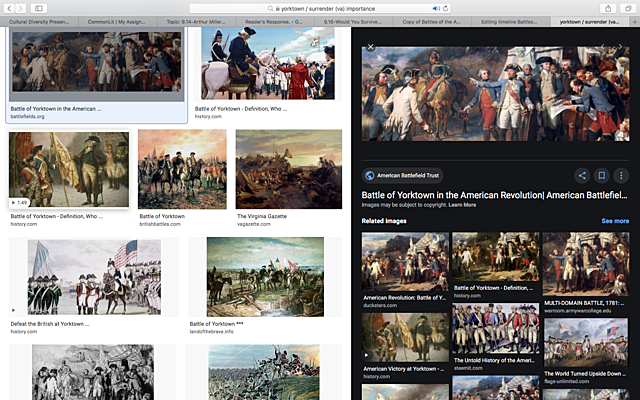Switch to Cultural Diversity Presen... tab
The height and width of the screenshot is (400, 640).
pyautogui.click(x=39, y=22)
